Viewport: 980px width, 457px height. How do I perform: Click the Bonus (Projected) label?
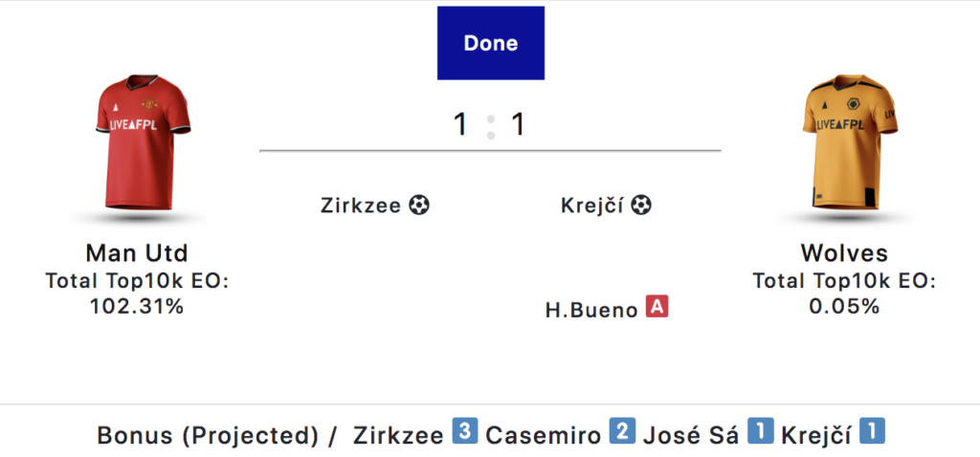[x=208, y=435]
